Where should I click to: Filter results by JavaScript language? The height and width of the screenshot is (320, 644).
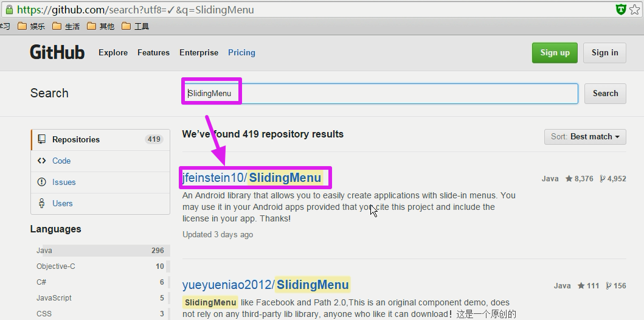100,298
